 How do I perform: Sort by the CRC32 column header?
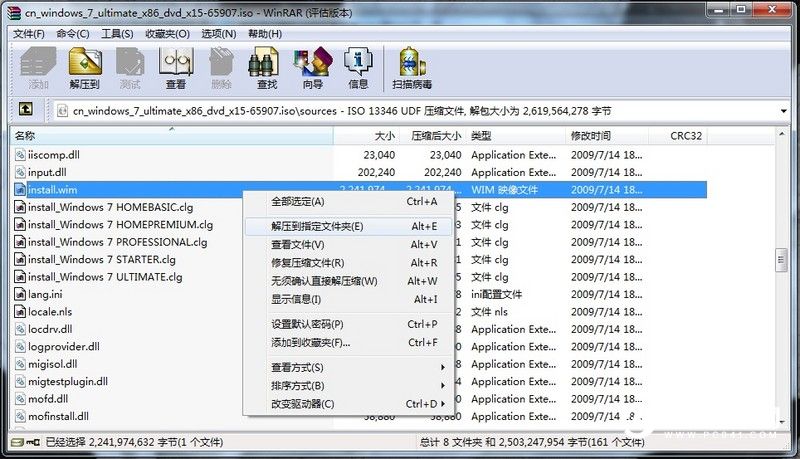(x=678, y=136)
